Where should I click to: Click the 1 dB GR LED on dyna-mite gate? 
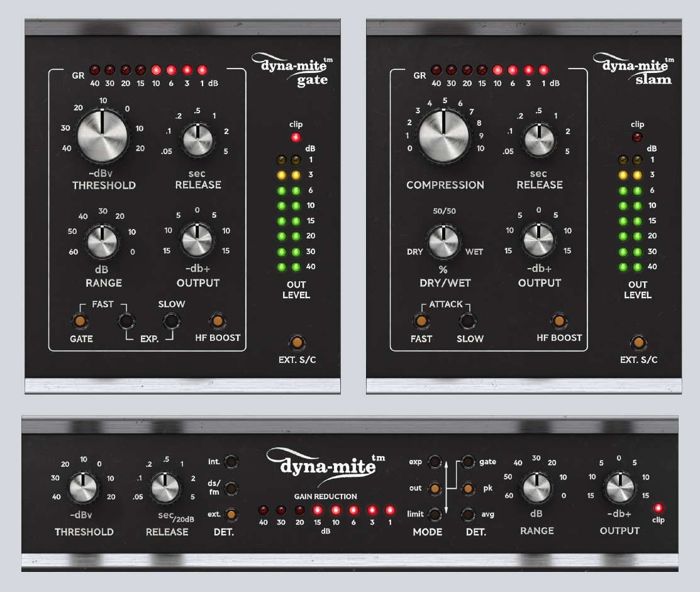pyautogui.click(x=202, y=70)
